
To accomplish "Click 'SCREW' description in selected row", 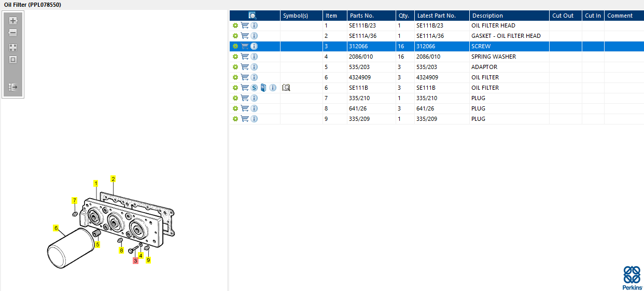I will [x=481, y=46].
